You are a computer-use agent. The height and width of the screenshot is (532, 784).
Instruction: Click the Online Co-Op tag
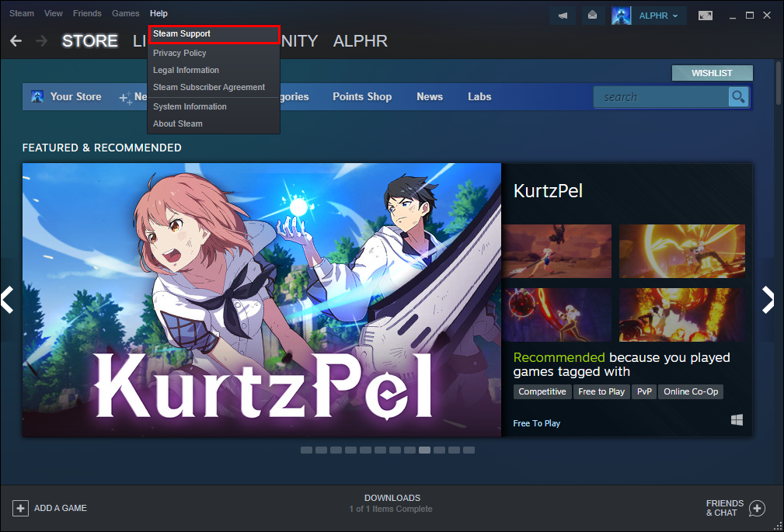(x=691, y=391)
